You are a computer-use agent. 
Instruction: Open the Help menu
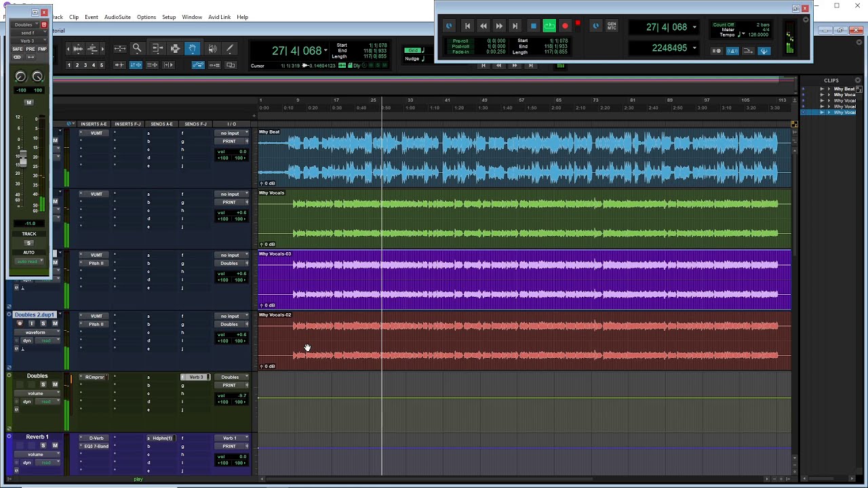(x=242, y=17)
